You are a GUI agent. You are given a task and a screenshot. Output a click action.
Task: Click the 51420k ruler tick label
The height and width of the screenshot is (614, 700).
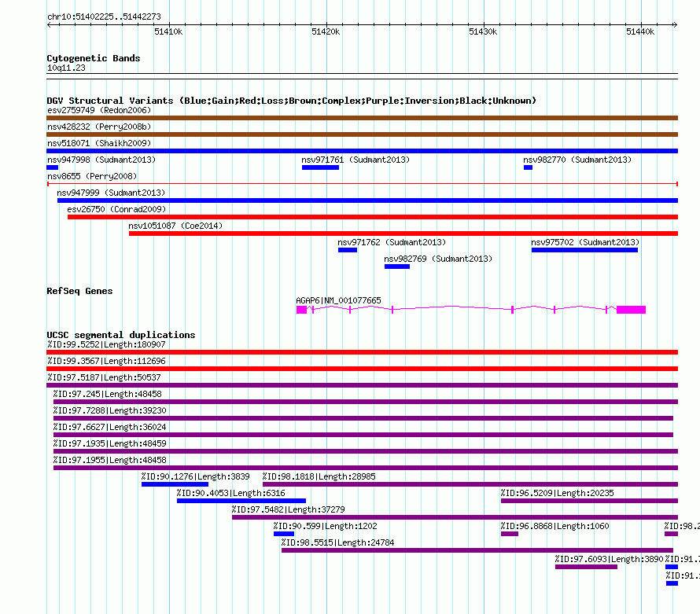[x=326, y=31]
